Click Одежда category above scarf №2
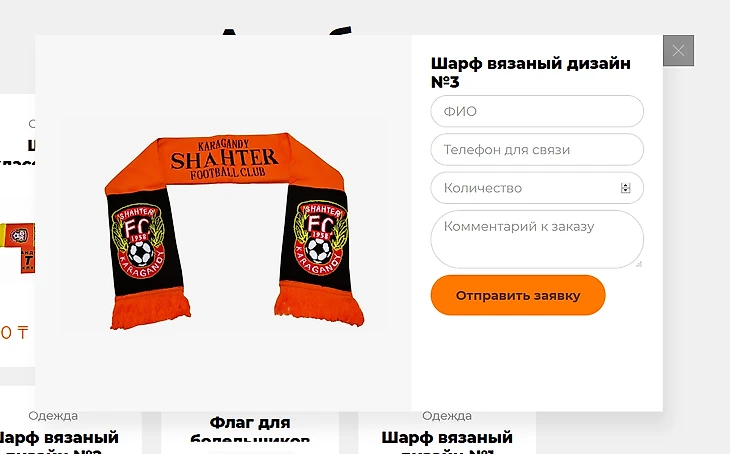 click(x=53, y=416)
